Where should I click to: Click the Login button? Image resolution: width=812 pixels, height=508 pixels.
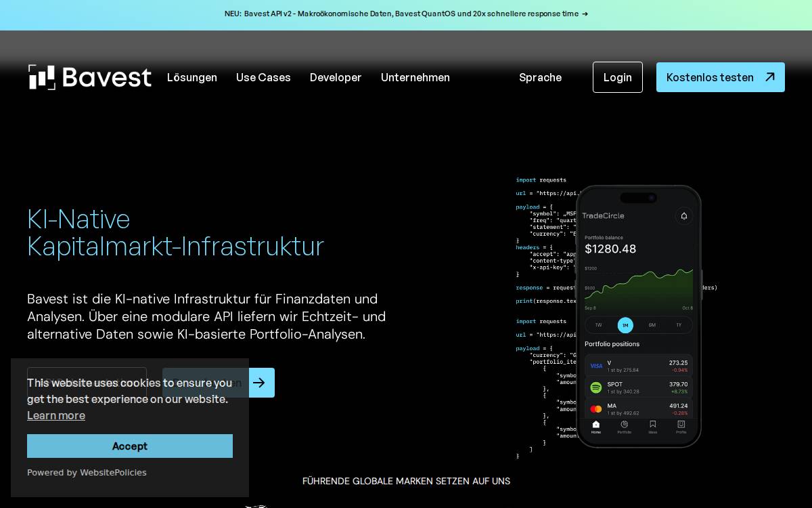(x=618, y=77)
